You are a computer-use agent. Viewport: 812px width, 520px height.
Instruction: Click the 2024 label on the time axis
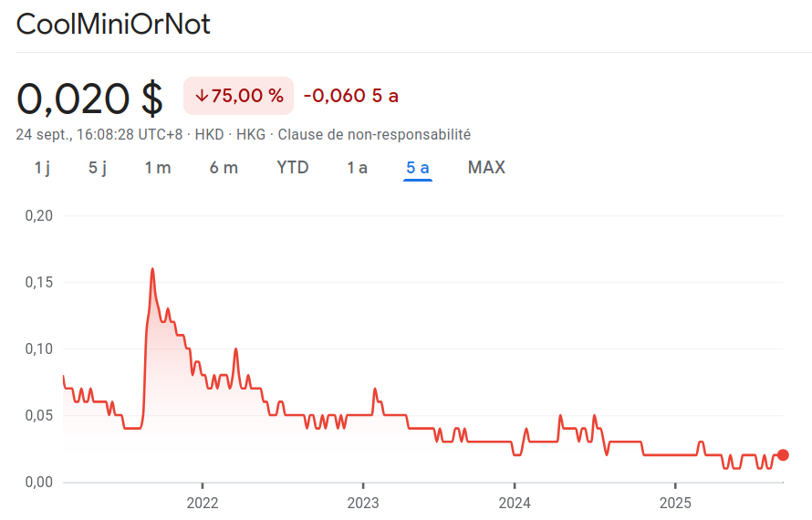(x=515, y=503)
